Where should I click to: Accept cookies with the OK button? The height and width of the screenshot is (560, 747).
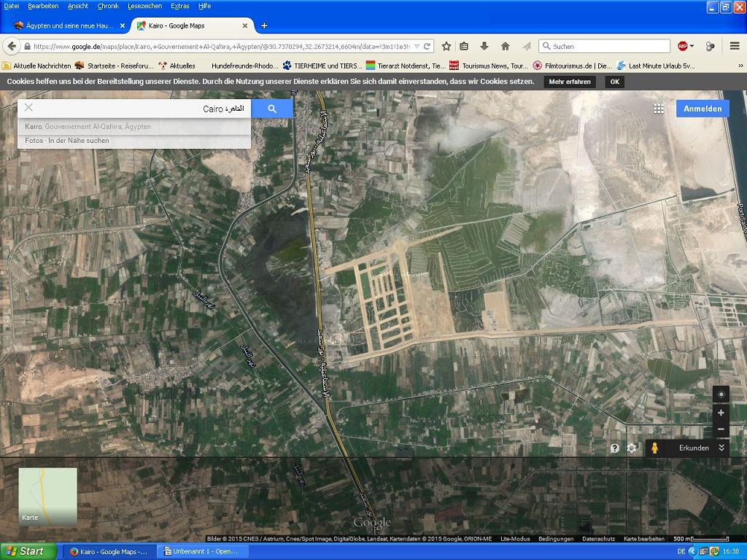click(x=614, y=82)
